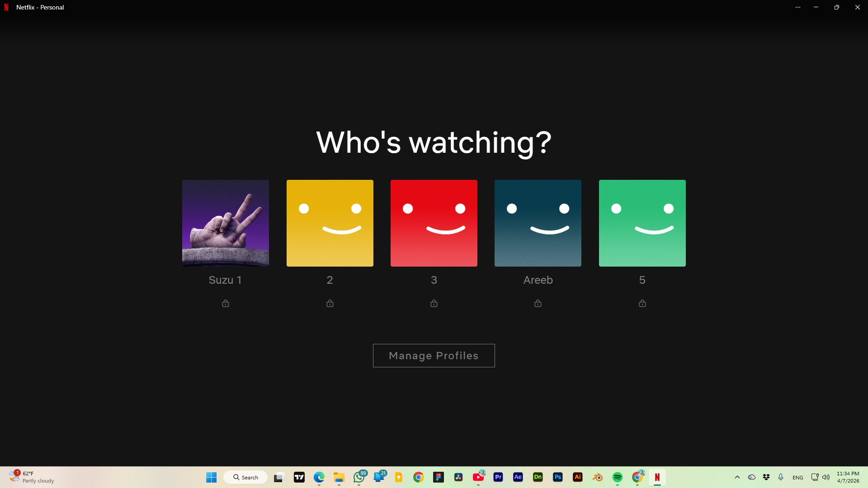
Task: Open the volume control in system tray
Action: pyautogui.click(x=826, y=477)
